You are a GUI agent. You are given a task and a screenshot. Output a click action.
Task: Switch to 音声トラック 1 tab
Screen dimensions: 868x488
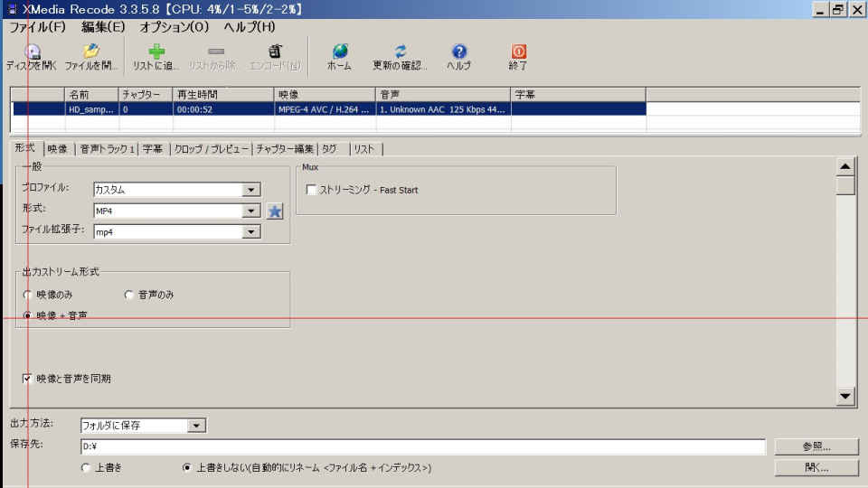107,149
